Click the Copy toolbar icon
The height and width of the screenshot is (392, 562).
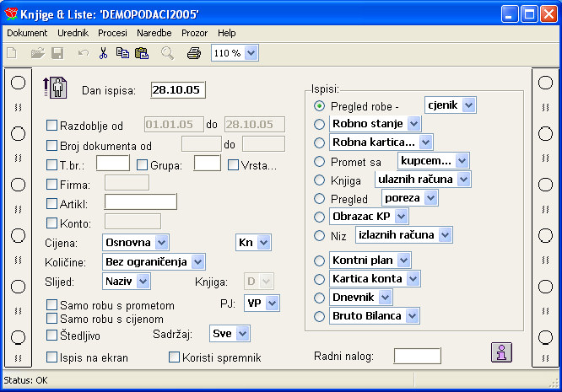pos(123,53)
